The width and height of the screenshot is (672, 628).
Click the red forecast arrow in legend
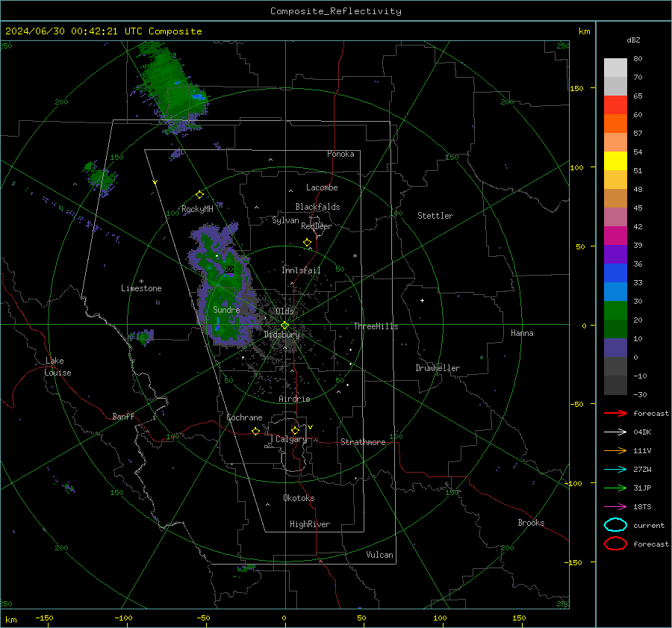pyautogui.click(x=615, y=413)
